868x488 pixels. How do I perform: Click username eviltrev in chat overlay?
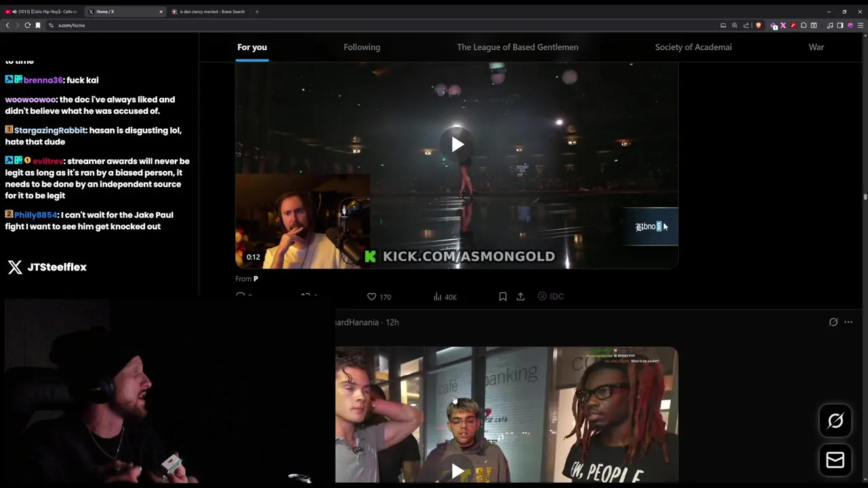[47, 161]
